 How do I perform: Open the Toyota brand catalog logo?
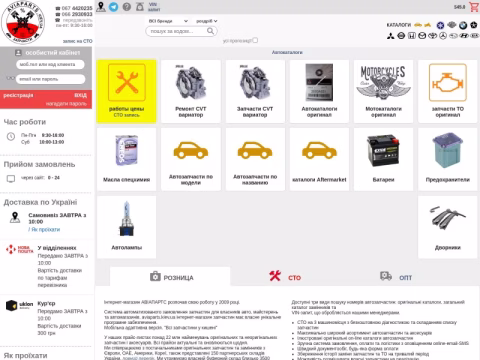click(433, 36)
